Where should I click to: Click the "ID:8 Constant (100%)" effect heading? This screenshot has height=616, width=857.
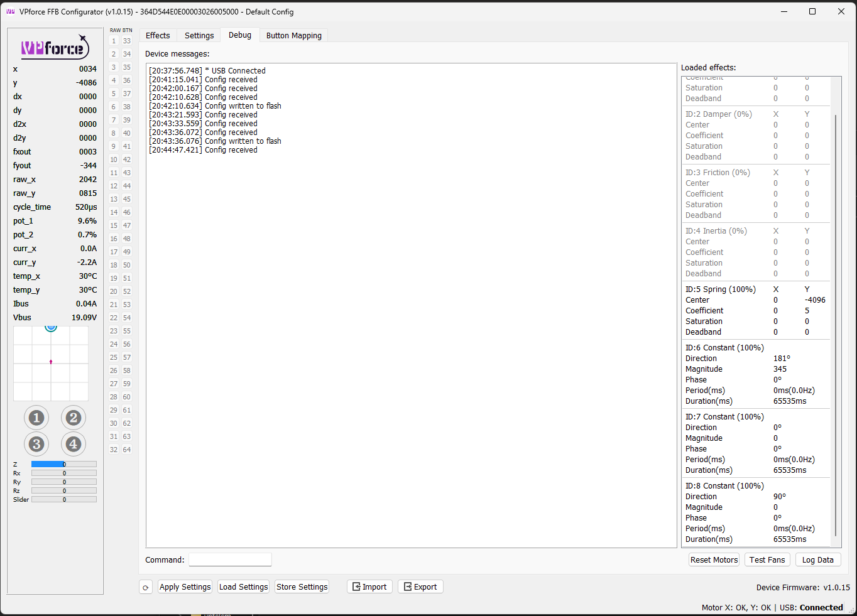(x=724, y=486)
